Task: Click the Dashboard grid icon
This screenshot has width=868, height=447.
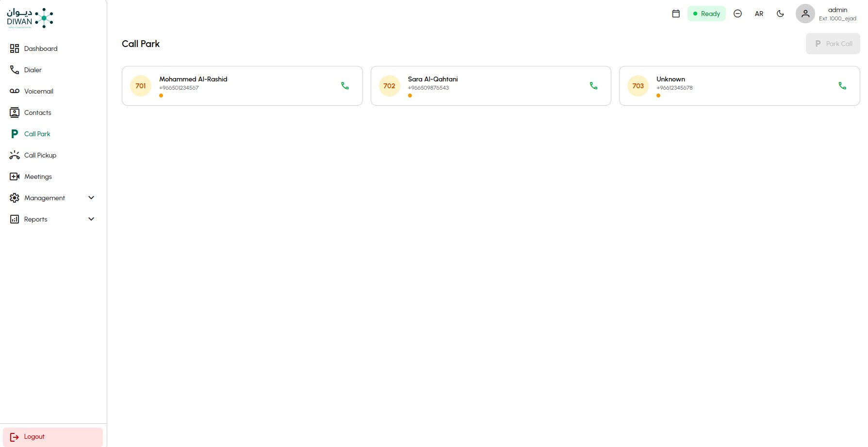Action: (15, 48)
